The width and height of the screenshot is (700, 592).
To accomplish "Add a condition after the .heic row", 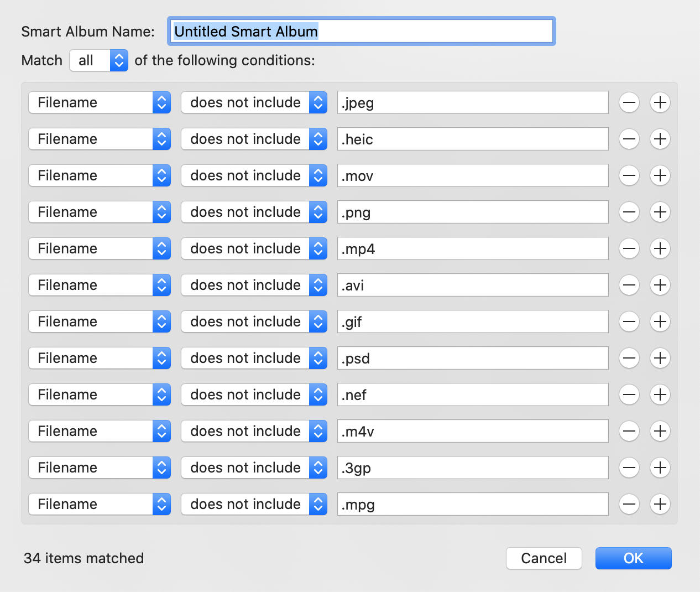I will 660,139.
